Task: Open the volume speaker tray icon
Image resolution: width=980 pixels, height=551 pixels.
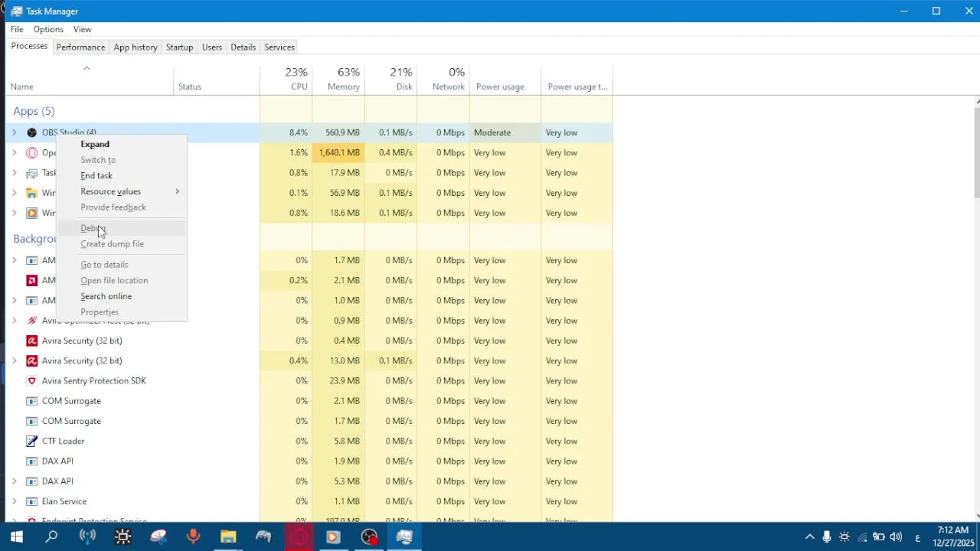Action: pos(896,537)
